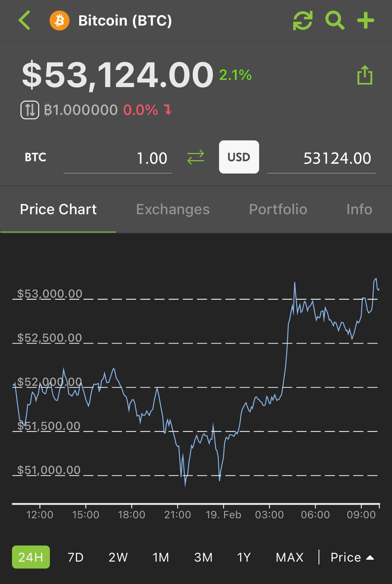The height and width of the screenshot is (584, 392).
Task: Share the Bitcoin price via share icon
Action: [365, 75]
